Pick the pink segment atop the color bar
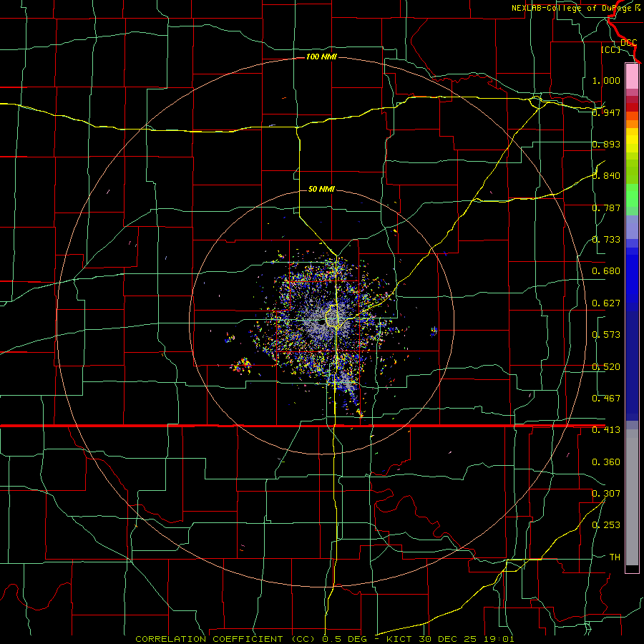This screenshot has height=644, width=644. pos(632,77)
